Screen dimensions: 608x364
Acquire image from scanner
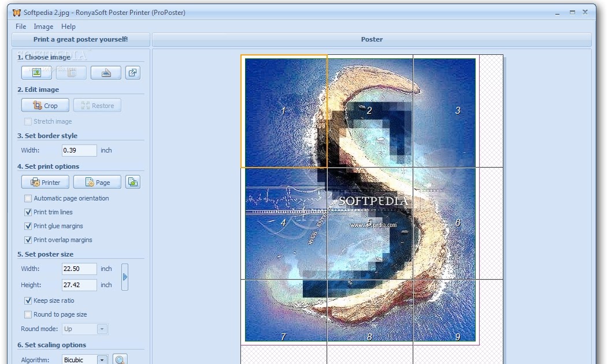tap(106, 72)
